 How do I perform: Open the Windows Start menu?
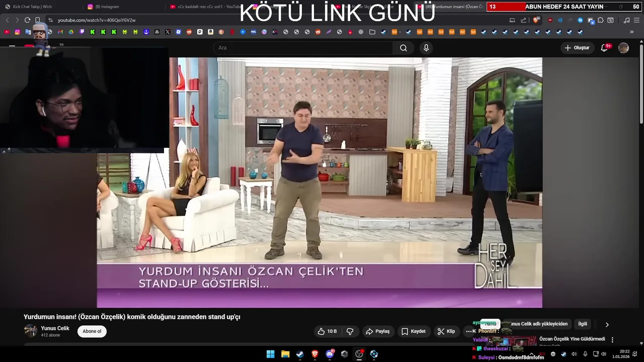click(270, 354)
